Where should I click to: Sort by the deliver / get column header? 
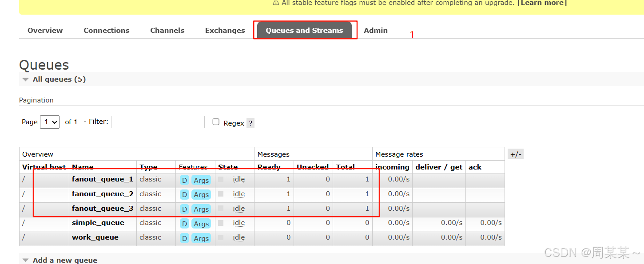(x=439, y=167)
